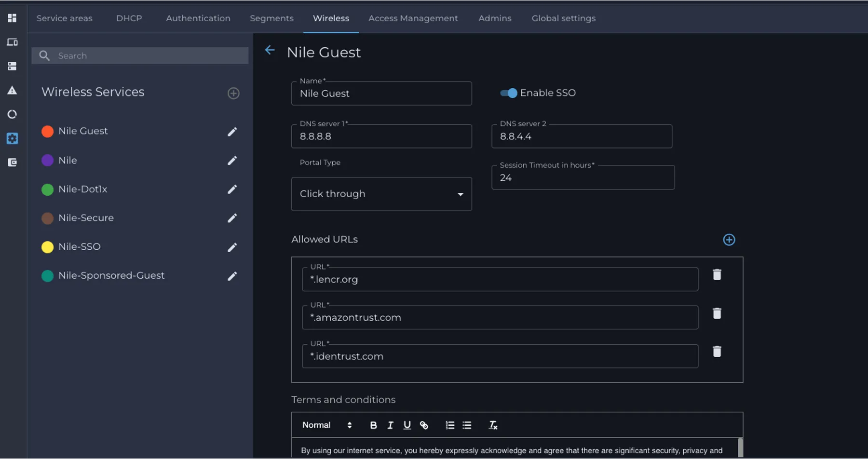
Task: Select Nile-Sponsored-Guest in the services list
Action: 111,275
